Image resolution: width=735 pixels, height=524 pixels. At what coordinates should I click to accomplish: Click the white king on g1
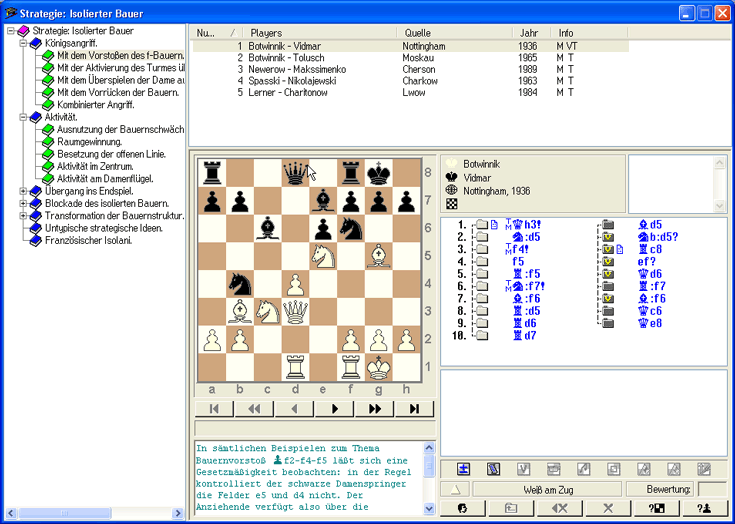[x=379, y=367]
